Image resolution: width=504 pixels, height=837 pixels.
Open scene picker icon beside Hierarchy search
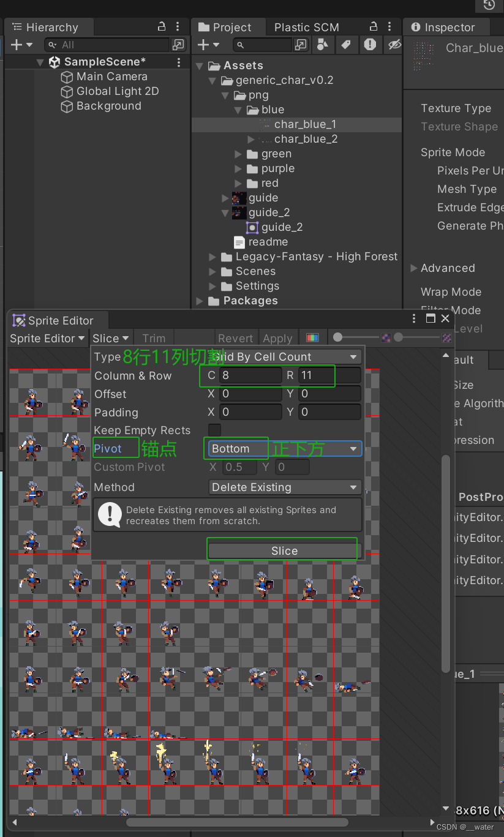[x=178, y=45]
